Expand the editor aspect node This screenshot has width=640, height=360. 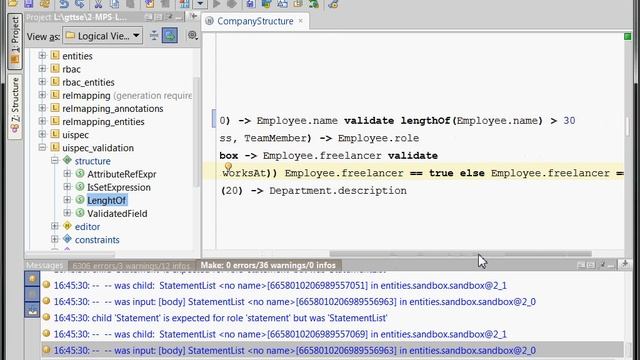[x=55, y=226]
